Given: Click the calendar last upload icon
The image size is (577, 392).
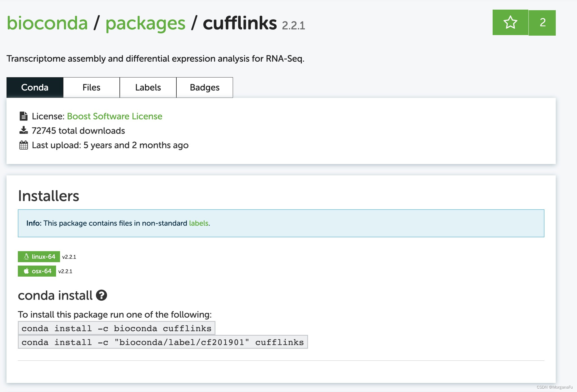Looking at the screenshot, I should [x=23, y=145].
